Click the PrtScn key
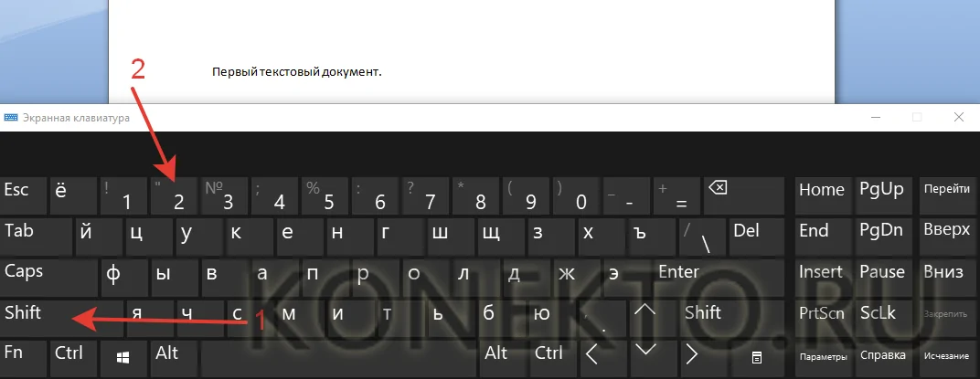The image size is (980, 379). [823, 319]
